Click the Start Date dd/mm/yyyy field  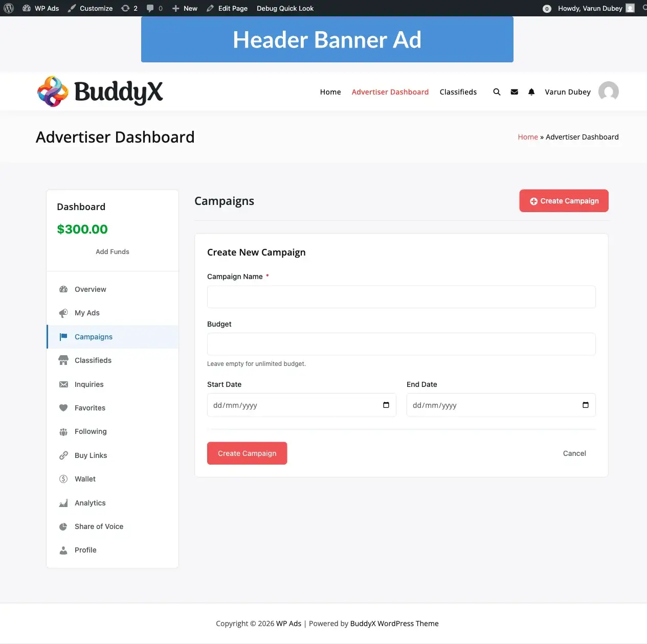point(302,405)
